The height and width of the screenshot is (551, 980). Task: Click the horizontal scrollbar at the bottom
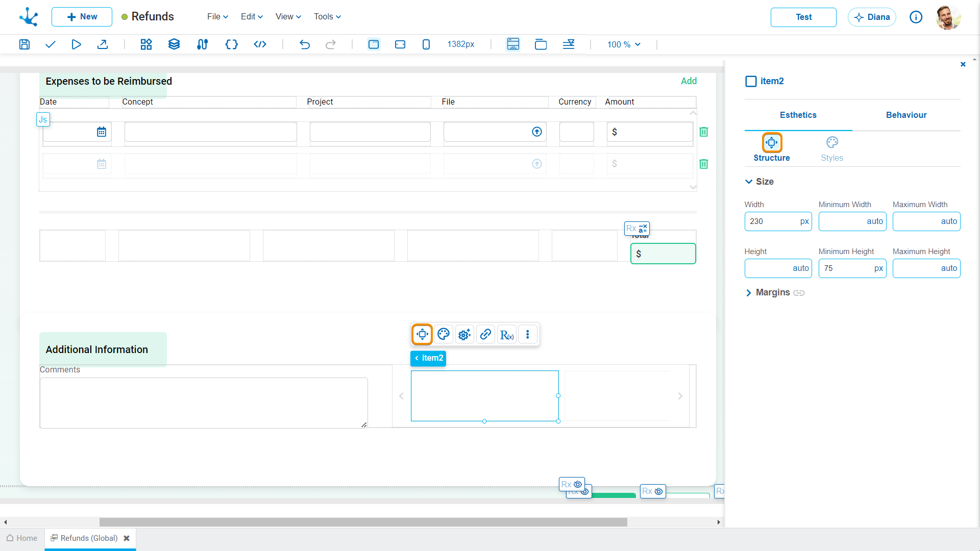(363, 522)
